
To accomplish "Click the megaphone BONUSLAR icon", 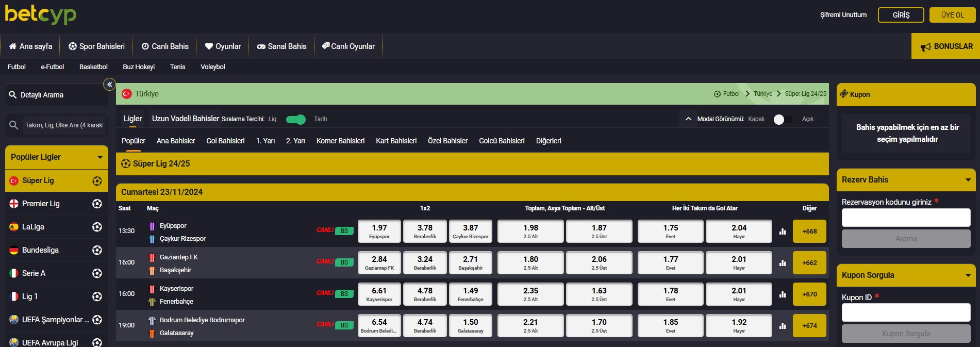I will (x=926, y=47).
